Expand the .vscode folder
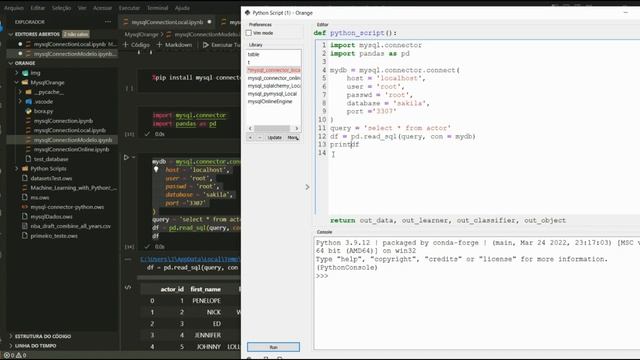The height and width of the screenshot is (360, 640). (x=20, y=101)
